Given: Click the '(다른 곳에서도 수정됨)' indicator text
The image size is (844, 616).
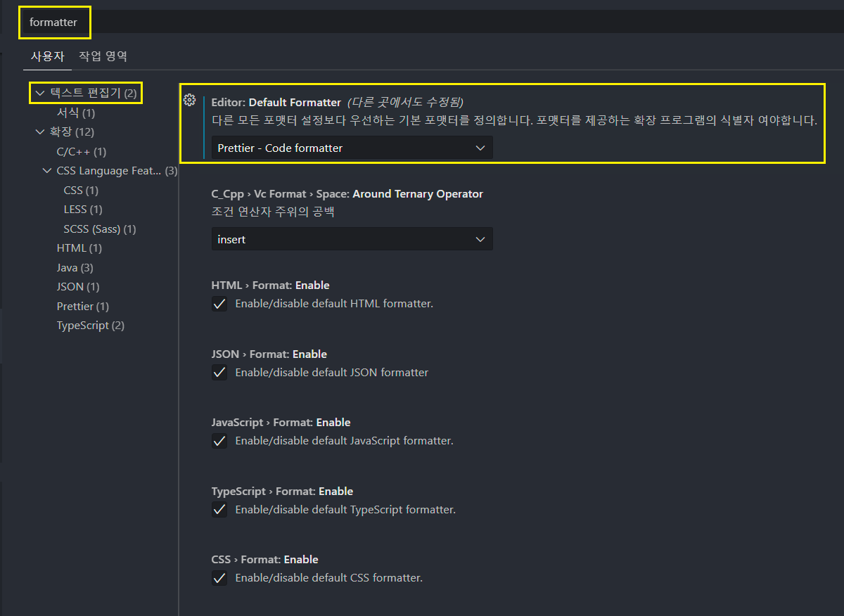Looking at the screenshot, I should click(405, 102).
